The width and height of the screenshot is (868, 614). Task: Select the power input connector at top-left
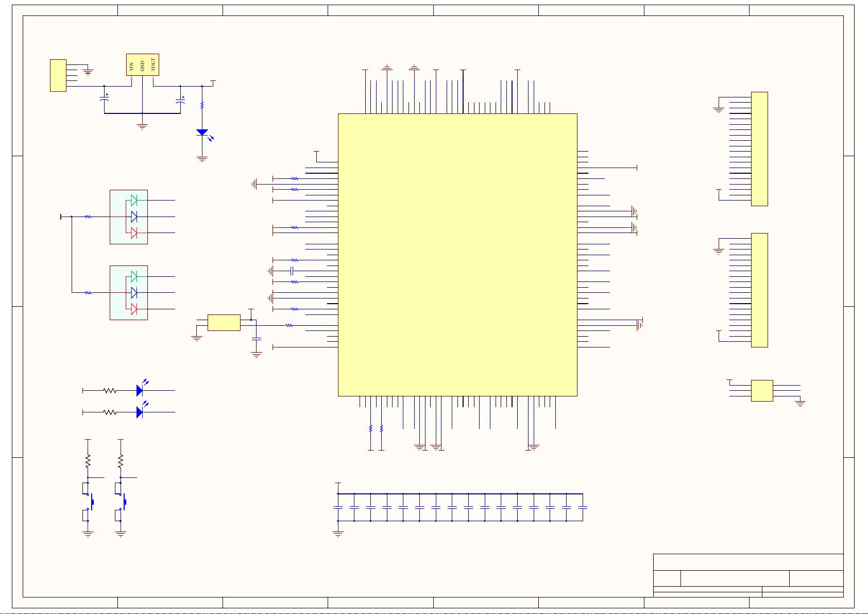click(58, 75)
